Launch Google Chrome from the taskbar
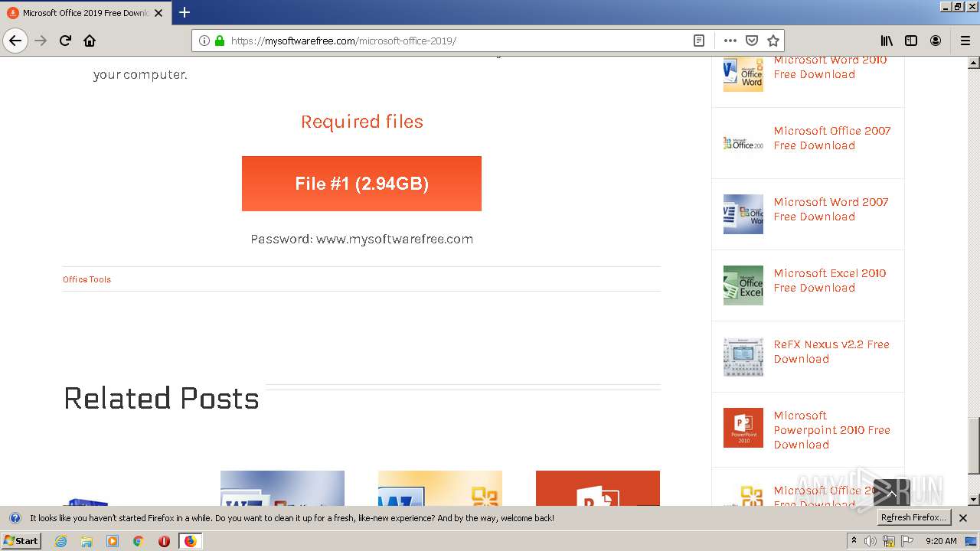The image size is (980, 551). (x=138, y=541)
